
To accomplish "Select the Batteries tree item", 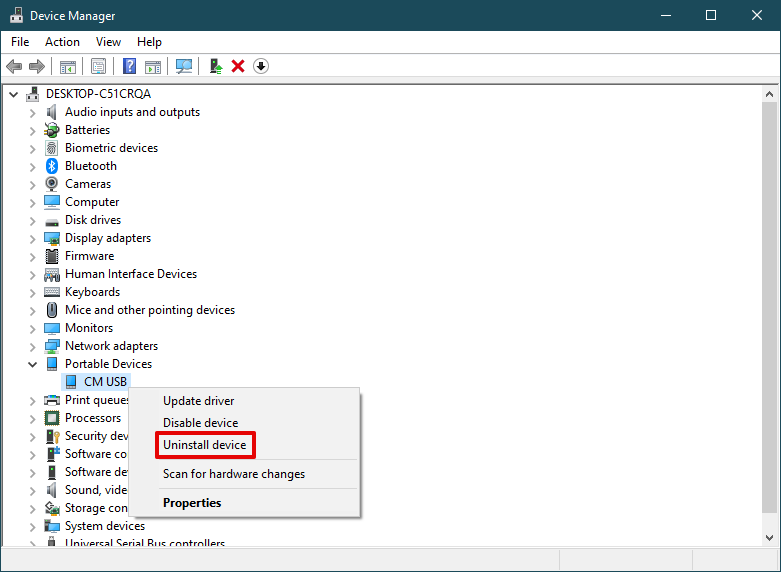I will tap(88, 130).
